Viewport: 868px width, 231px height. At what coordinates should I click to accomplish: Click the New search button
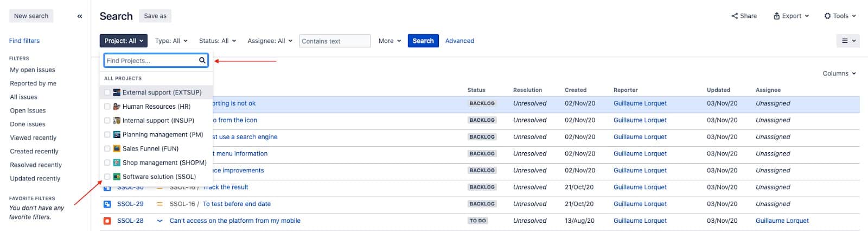click(x=31, y=16)
